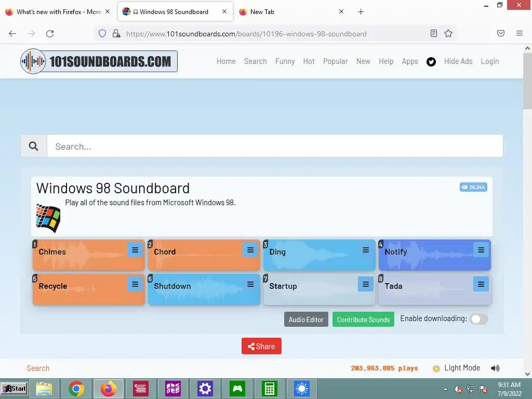Open the Hot nav link
This screenshot has height=399, width=532.
[309, 61]
